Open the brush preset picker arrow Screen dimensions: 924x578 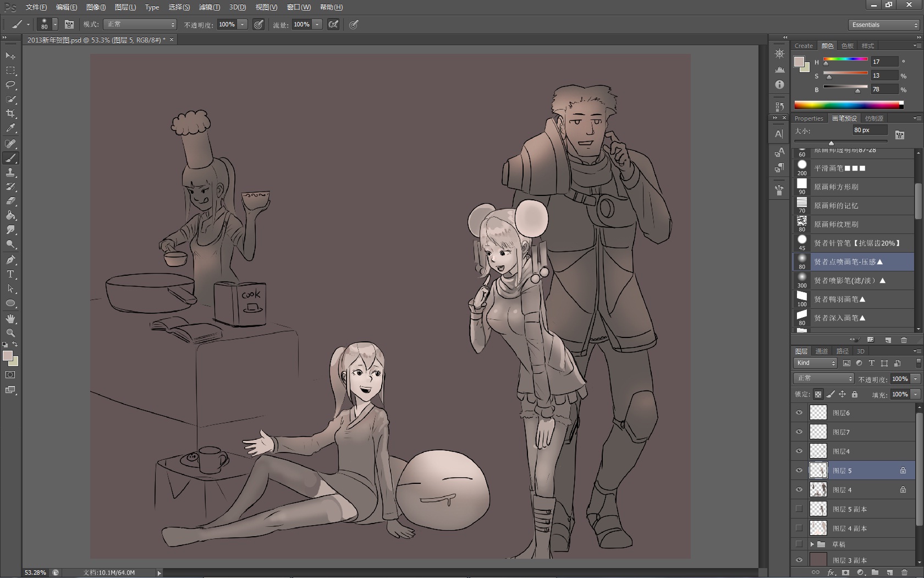[x=55, y=24]
